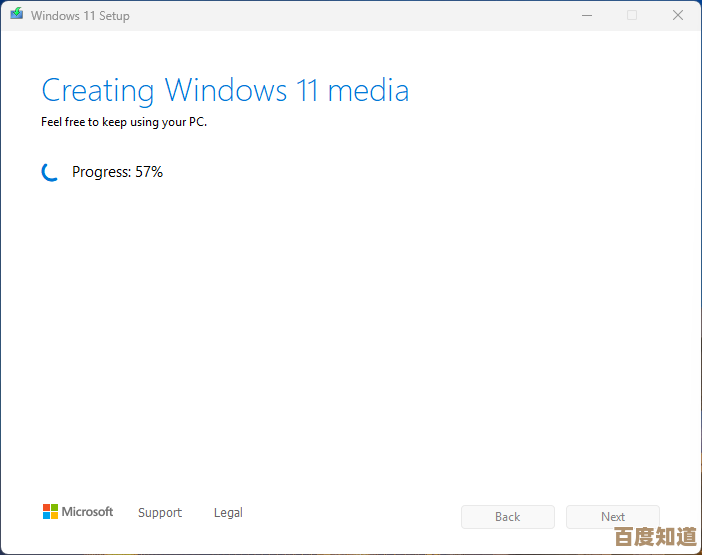Click the spinning progress indicator
The width and height of the screenshot is (702, 555).
point(50,172)
